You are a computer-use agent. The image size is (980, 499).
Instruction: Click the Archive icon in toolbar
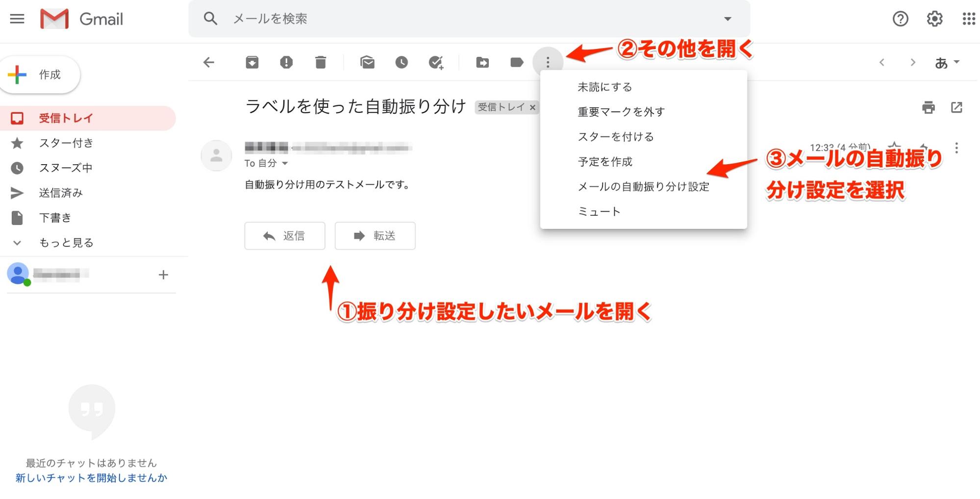coord(252,62)
